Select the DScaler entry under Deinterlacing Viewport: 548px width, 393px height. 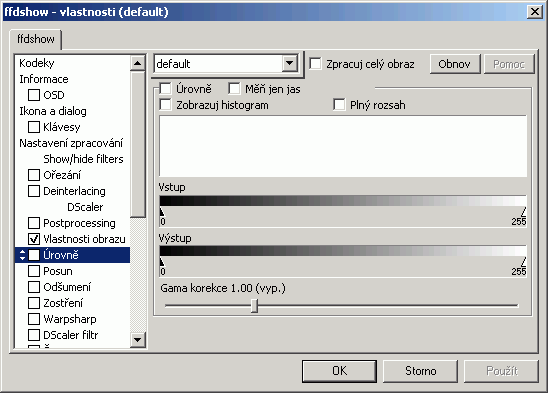tap(85, 207)
